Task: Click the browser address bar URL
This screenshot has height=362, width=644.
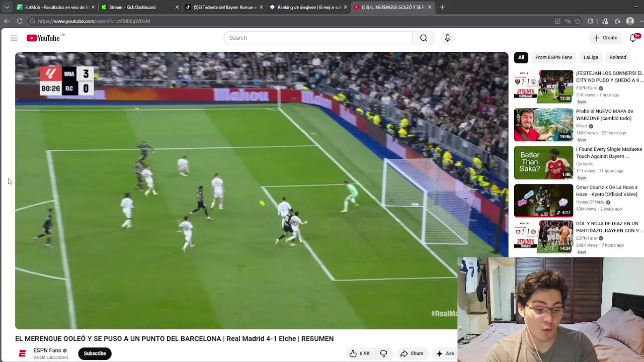Action: click(94, 21)
